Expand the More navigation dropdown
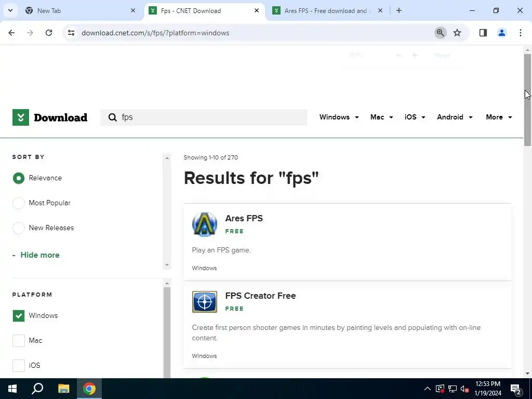This screenshot has width=532, height=399. coord(499,117)
